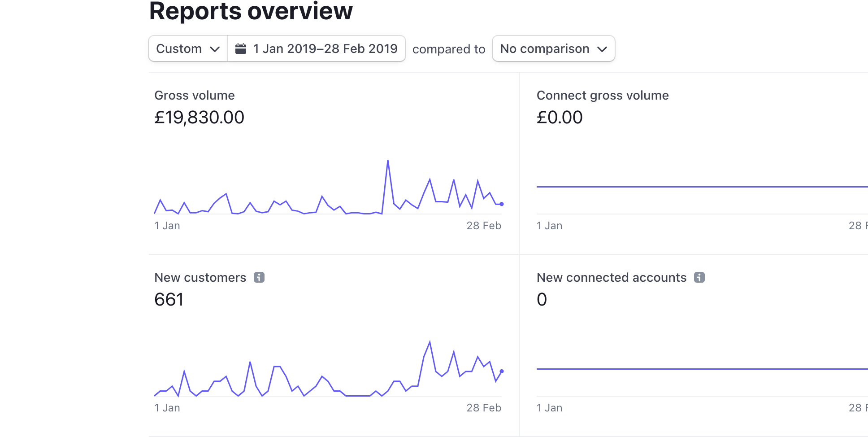
Task: Click the endpoint dot on New customers chart
Action: pyautogui.click(x=502, y=371)
